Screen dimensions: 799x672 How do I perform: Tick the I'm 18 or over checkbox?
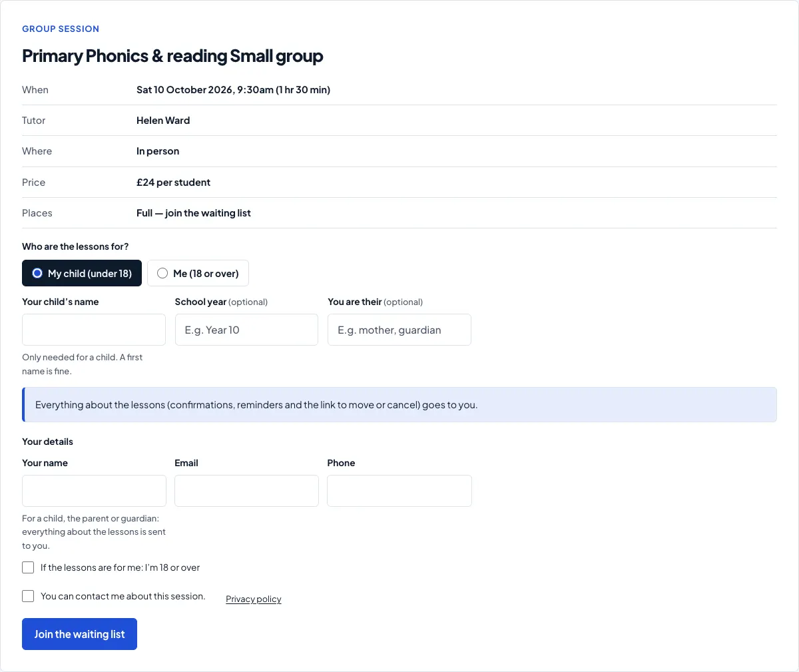click(x=28, y=567)
